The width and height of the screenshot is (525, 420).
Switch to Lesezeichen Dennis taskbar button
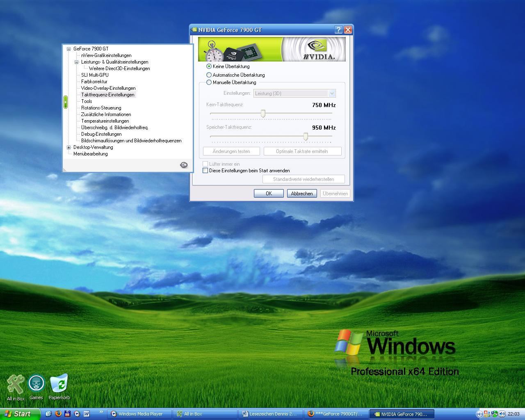click(x=271, y=414)
